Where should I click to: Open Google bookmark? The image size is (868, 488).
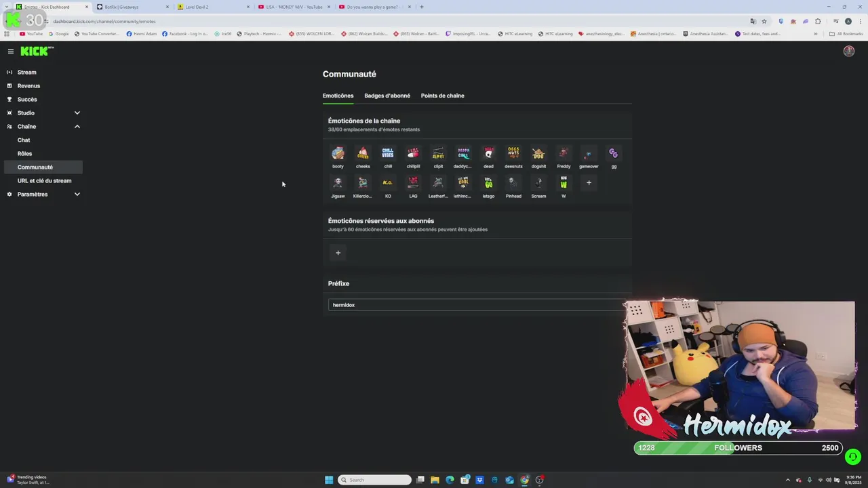click(x=59, y=33)
